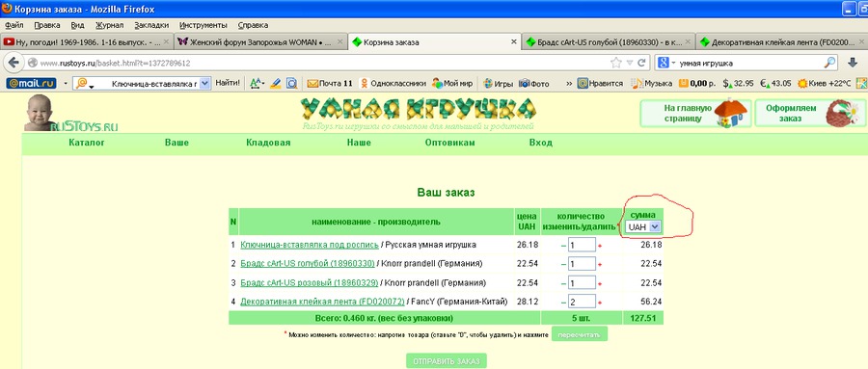The image size is (868, 369).
Task: Open the Файл menu
Action: (x=14, y=25)
